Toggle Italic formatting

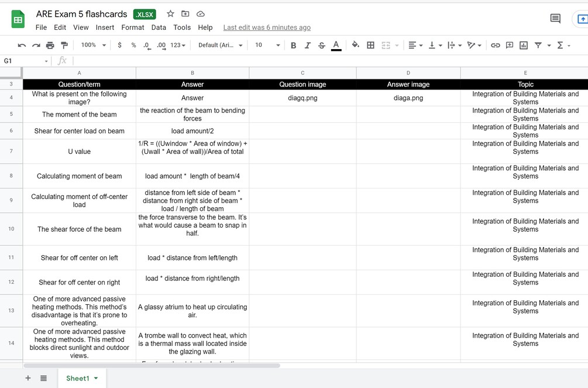(308, 46)
